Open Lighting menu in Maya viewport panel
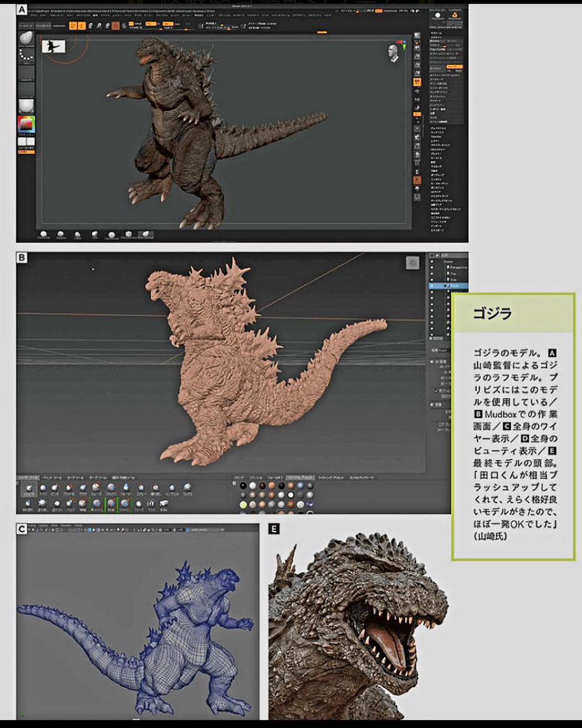 (44, 525)
